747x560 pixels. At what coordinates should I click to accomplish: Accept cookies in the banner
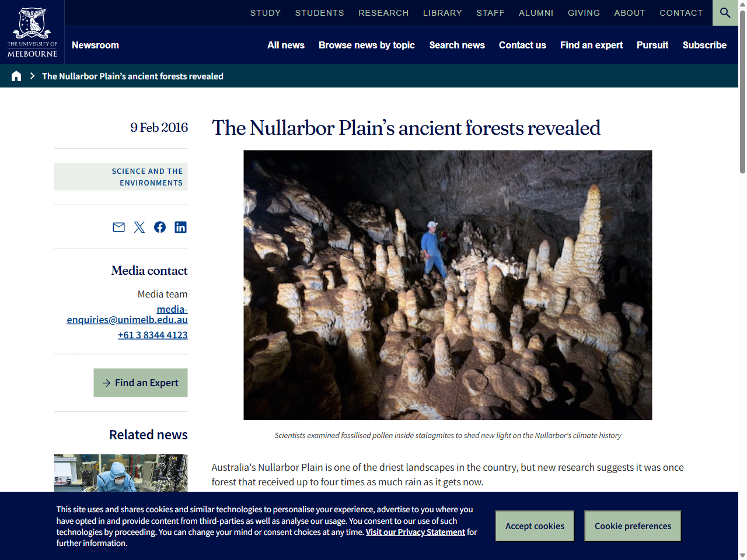534,526
